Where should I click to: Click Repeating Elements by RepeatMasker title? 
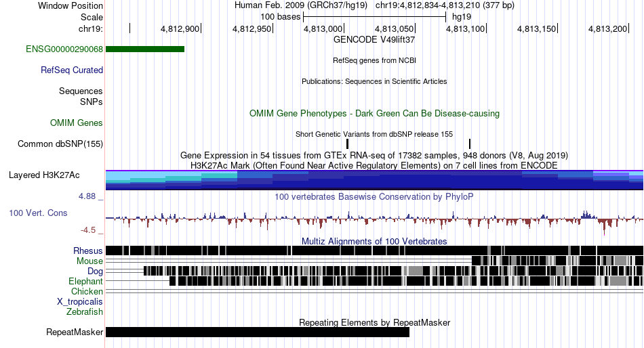(x=374, y=322)
